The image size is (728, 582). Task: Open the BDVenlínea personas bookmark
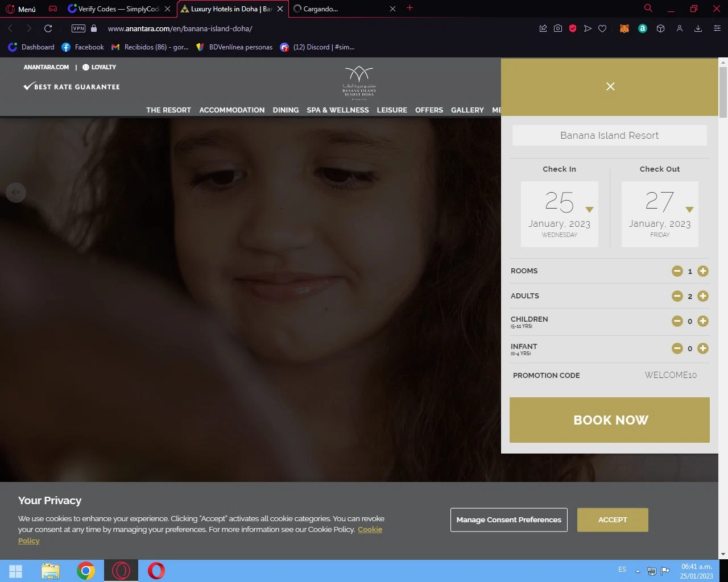click(234, 47)
